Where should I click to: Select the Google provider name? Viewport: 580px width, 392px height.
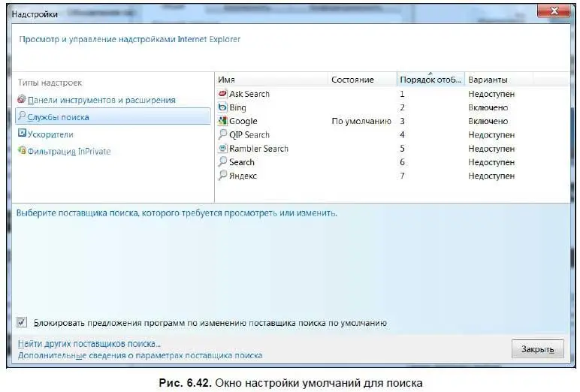(x=243, y=122)
